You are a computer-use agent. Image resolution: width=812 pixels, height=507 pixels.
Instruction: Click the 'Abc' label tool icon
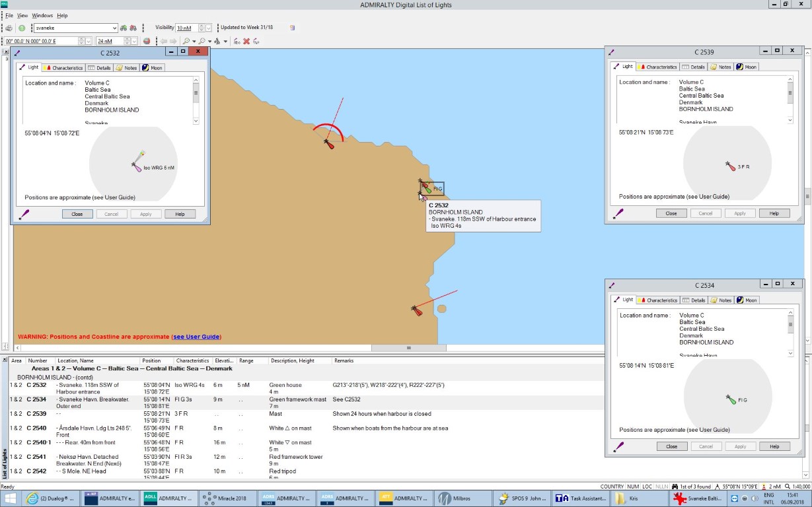(237, 41)
